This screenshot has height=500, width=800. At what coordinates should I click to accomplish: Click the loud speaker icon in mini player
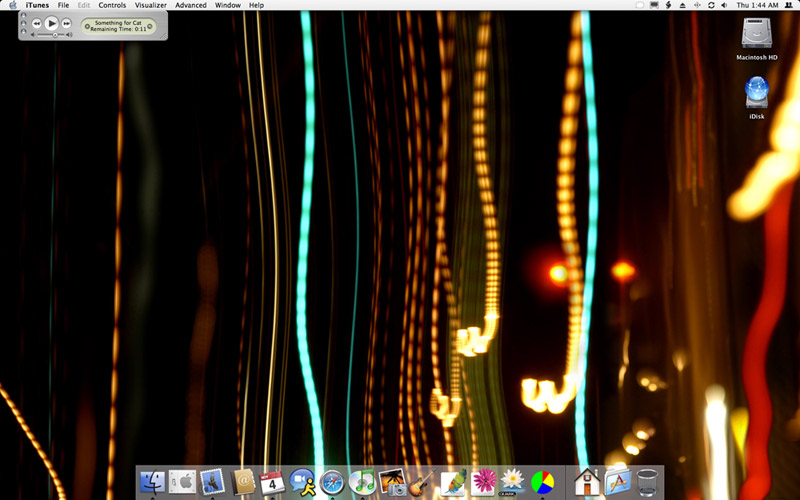point(69,35)
